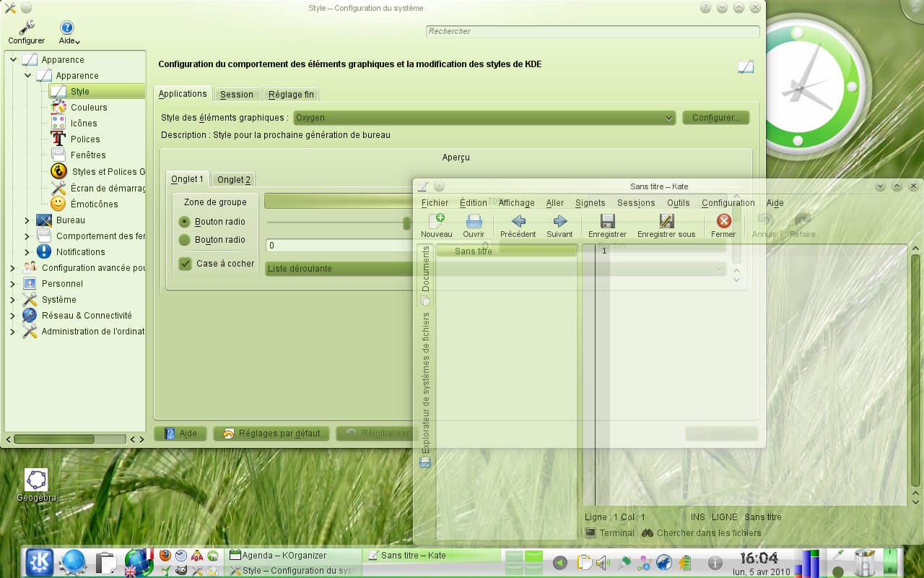
Task: Open Explorateur de systèmes de fichiers tab
Action: click(x=426, y=389)
